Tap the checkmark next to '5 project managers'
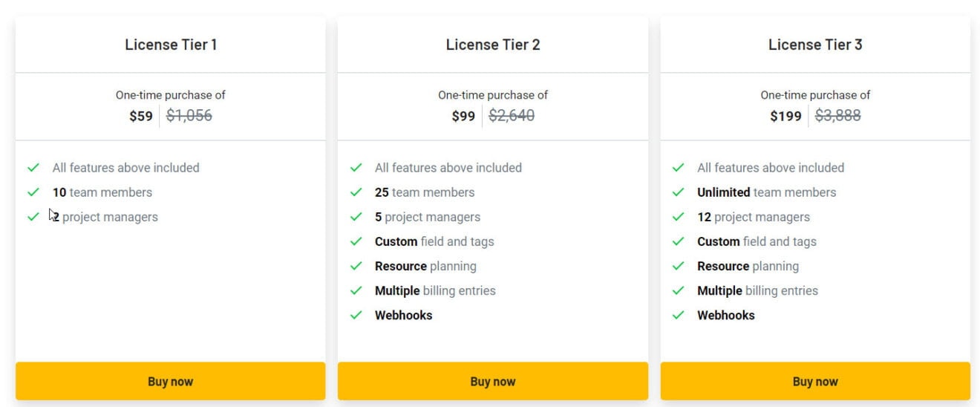 click(x=356, y=217)
